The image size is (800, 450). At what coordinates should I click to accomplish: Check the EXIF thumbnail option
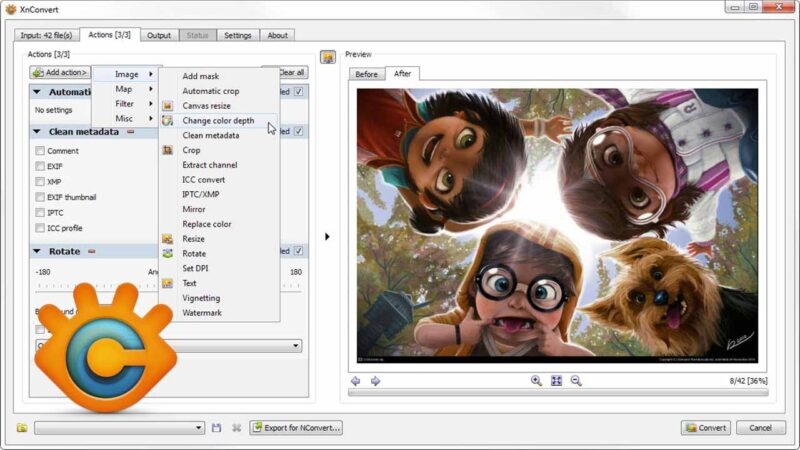(x=40, y=197)
